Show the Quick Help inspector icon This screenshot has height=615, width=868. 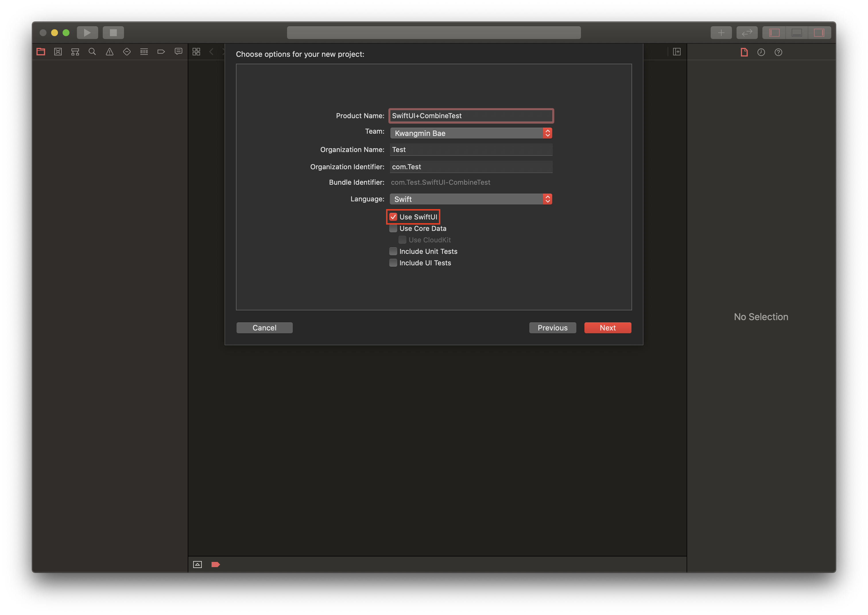(778, 52)
